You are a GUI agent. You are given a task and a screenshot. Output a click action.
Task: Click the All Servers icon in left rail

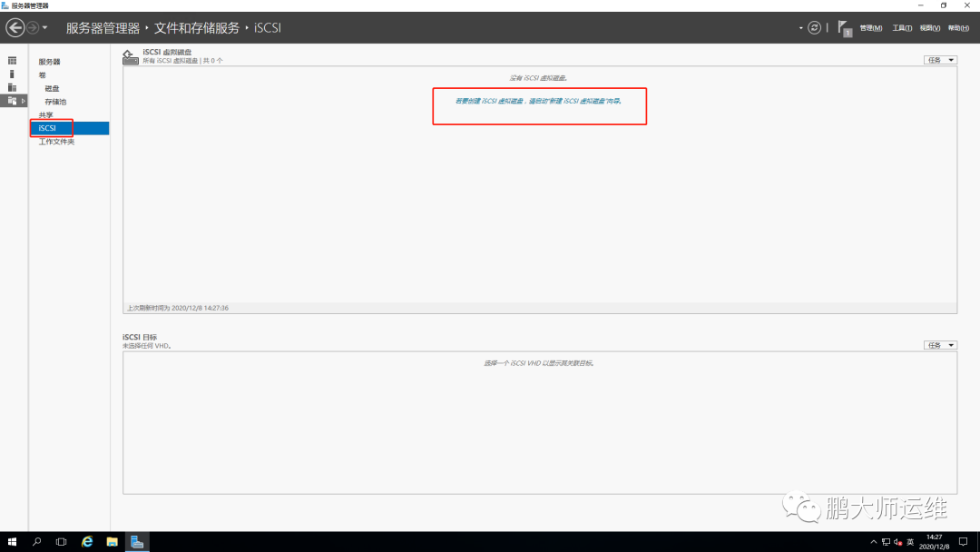tap(12, 87)
